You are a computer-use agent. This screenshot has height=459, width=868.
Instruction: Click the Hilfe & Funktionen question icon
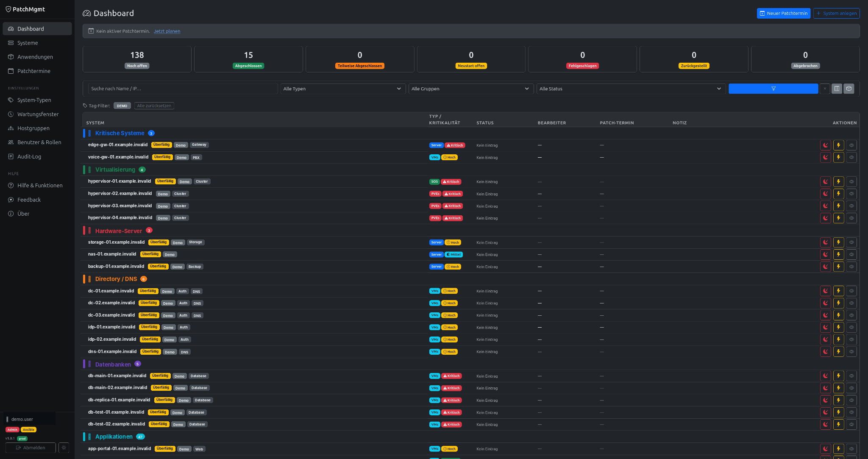[x=11, y=185]
